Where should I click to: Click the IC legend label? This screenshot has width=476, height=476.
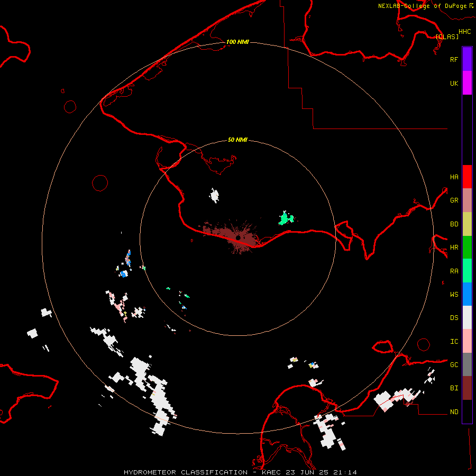click(454, 341)
